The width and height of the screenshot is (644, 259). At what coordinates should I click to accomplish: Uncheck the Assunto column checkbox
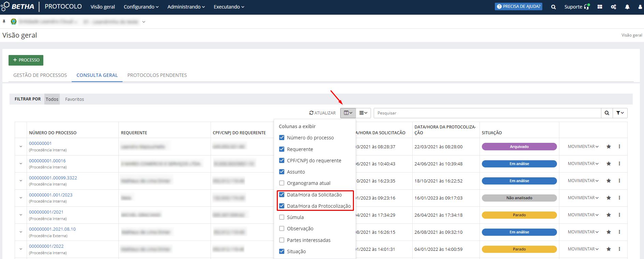tap(282, 172)
